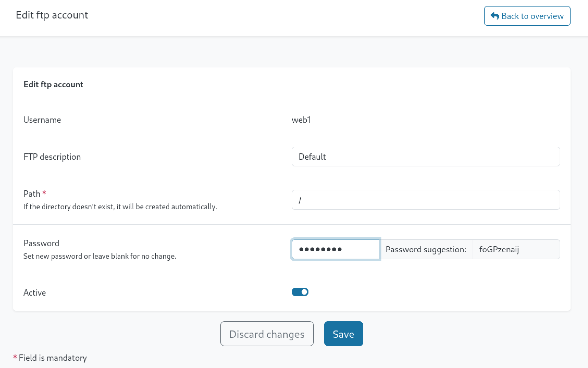This screenshot has height=368, width=588.
Task: Click the 'Field is mandatory' footnote
Action: point(53,358)
